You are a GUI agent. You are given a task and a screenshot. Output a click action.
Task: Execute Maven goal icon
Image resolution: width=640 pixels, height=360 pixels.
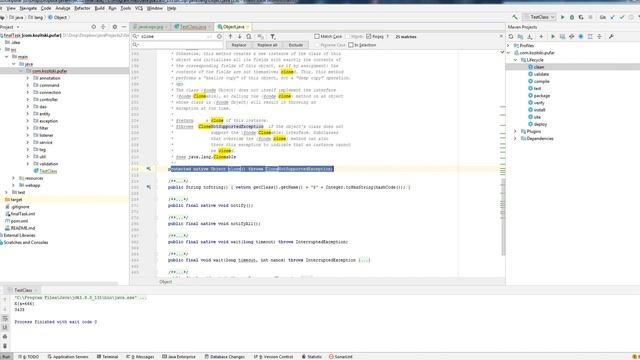pyautogui.click(x=562, y=36)
